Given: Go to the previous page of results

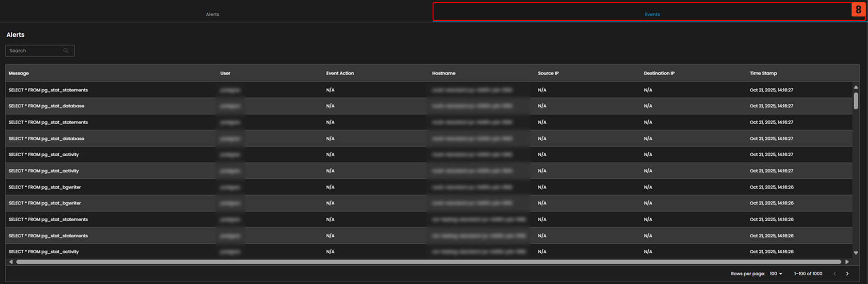Looking at the screenshot, I should tap(835, 274).
